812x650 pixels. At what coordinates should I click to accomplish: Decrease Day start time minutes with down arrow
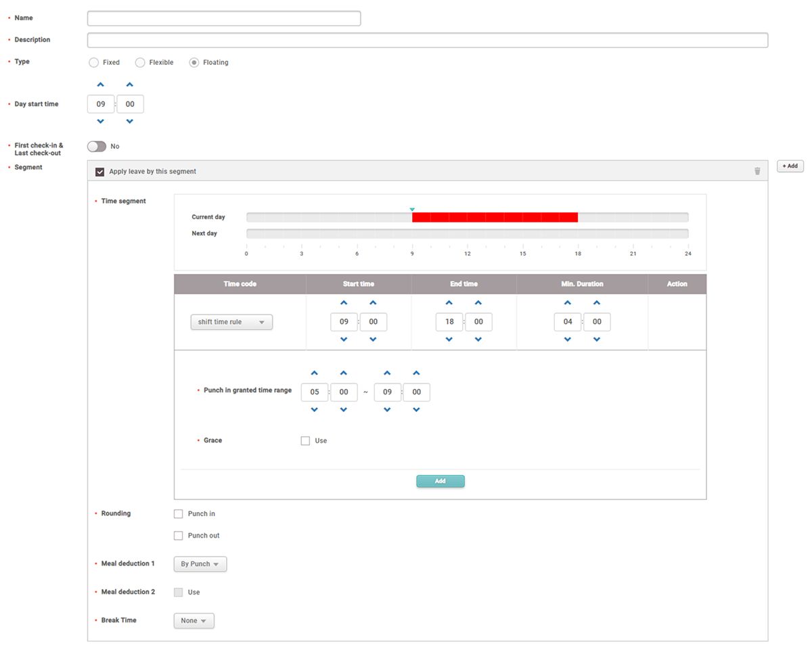(130, 122)
